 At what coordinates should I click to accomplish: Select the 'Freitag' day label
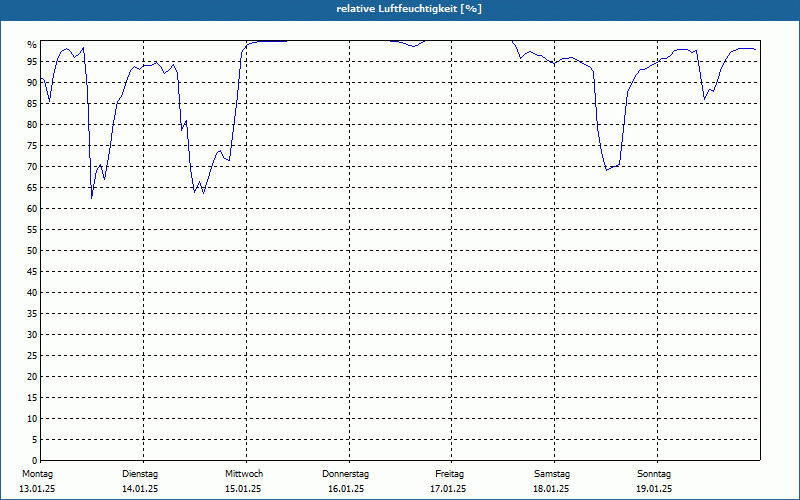click(x=449, y=474)
